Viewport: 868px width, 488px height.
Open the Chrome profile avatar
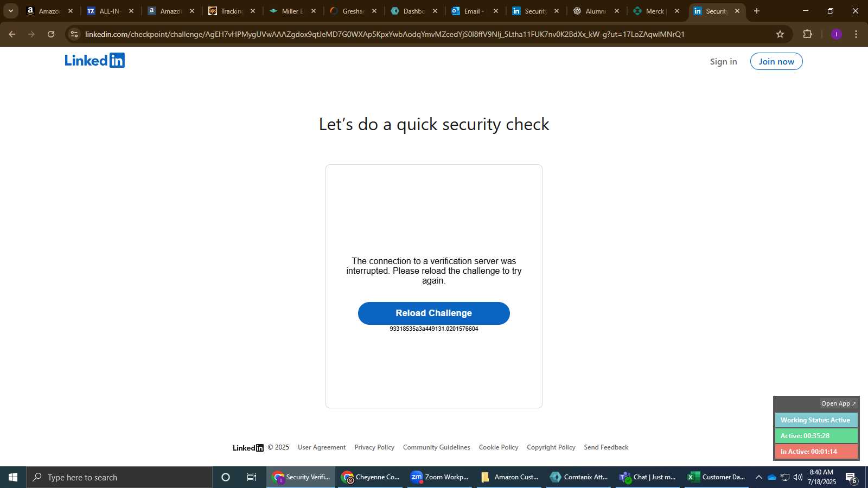837,34
